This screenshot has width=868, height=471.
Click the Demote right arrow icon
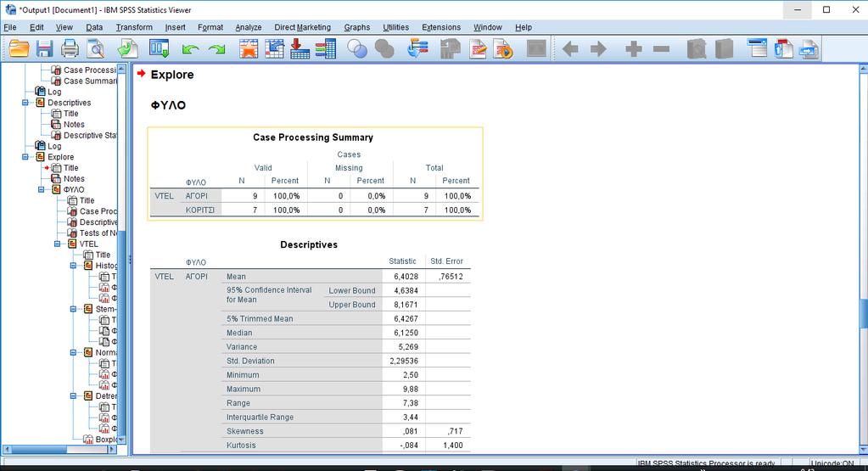pyautogui.click(x=598, y=49)
